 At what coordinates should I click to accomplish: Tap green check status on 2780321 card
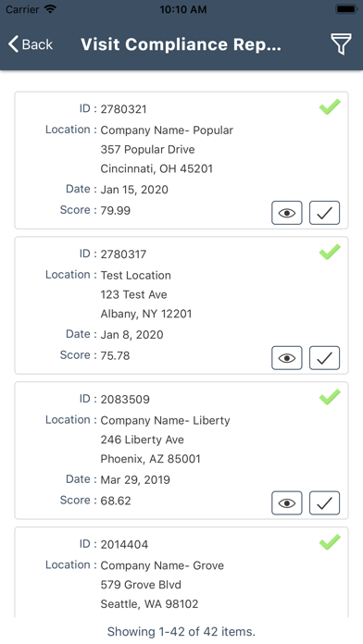[x=330, y=106]
